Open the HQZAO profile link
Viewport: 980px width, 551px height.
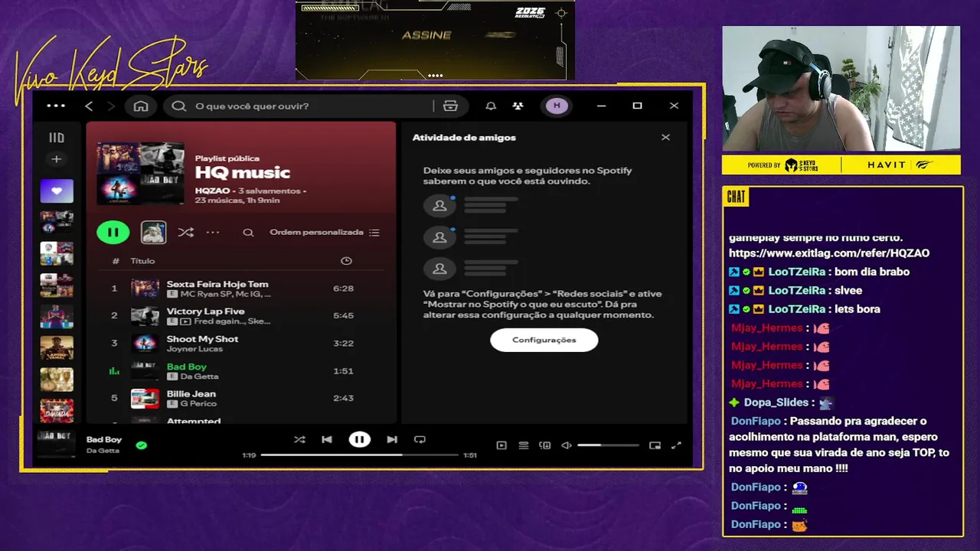tap(212, 191)
